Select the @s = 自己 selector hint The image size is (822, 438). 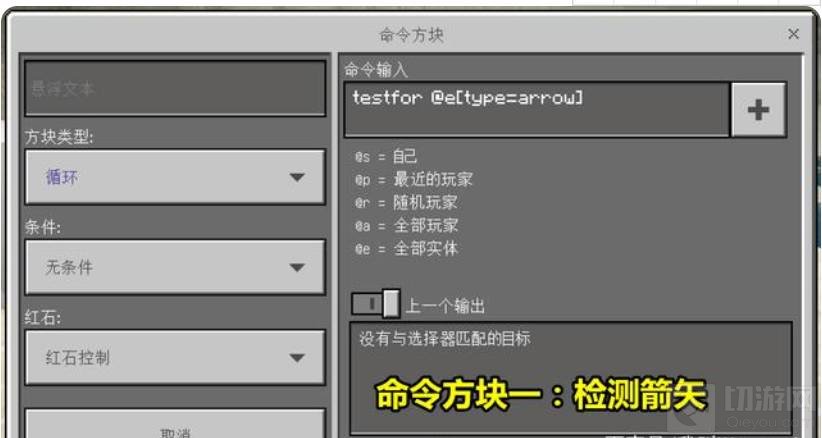386,156
